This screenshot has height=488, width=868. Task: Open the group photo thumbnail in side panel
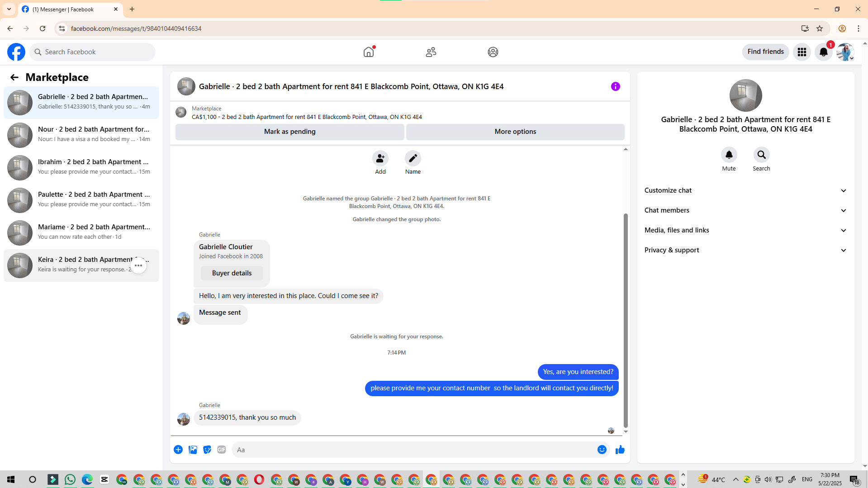click(746, 95)
